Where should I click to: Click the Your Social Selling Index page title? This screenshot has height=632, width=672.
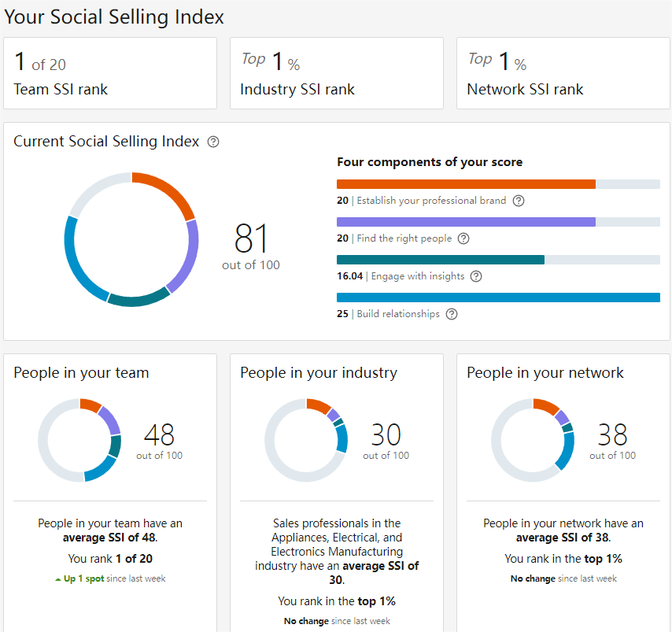tap(114, 17)
